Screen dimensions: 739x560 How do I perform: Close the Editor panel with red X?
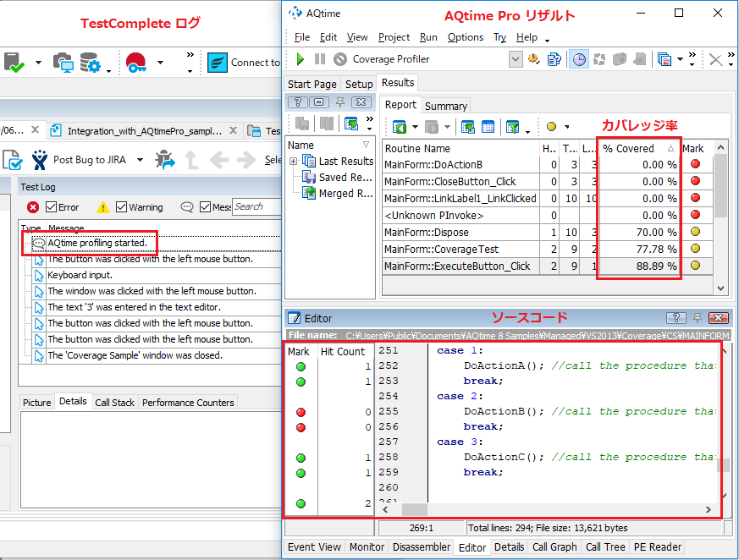pyautogui.click(x=719, y=318)
